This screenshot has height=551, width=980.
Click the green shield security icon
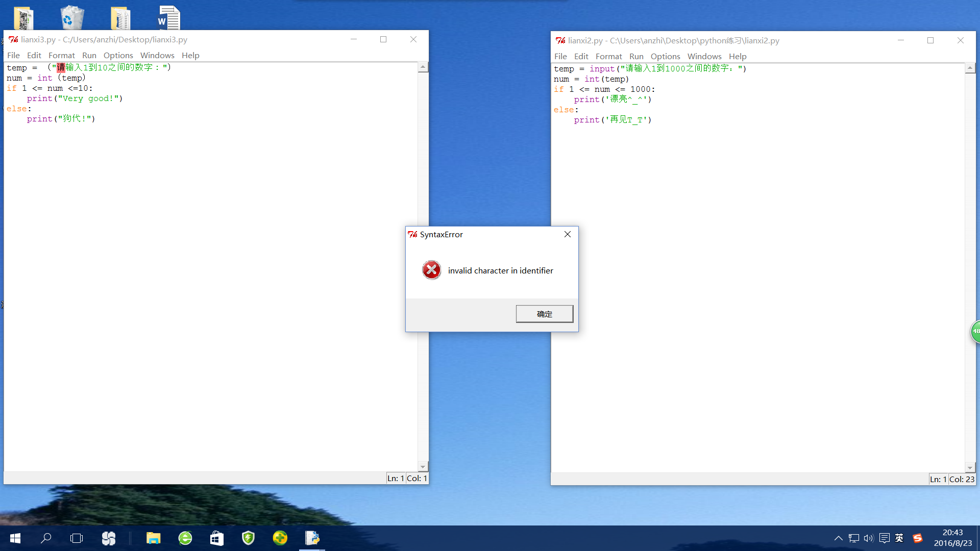coord(248,538)
